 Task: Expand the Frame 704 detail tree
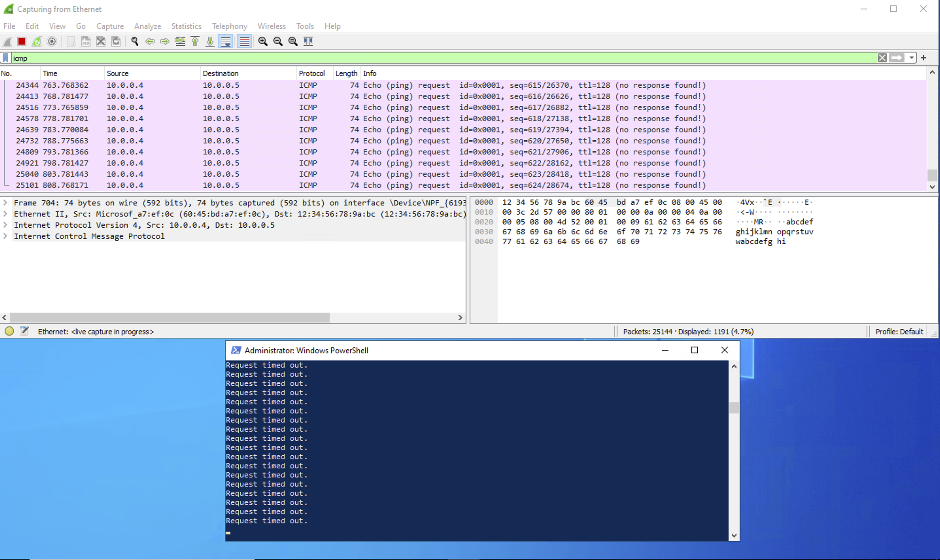[x=5, y=203]
